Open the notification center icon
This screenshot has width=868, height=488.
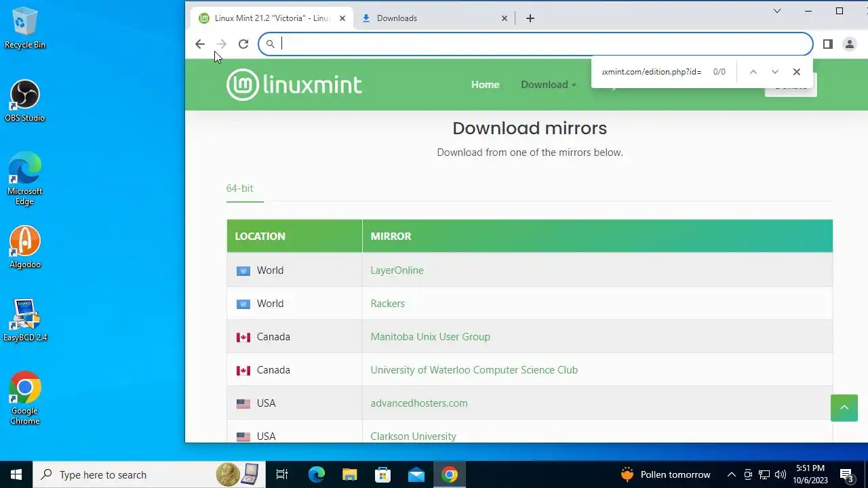847,474
